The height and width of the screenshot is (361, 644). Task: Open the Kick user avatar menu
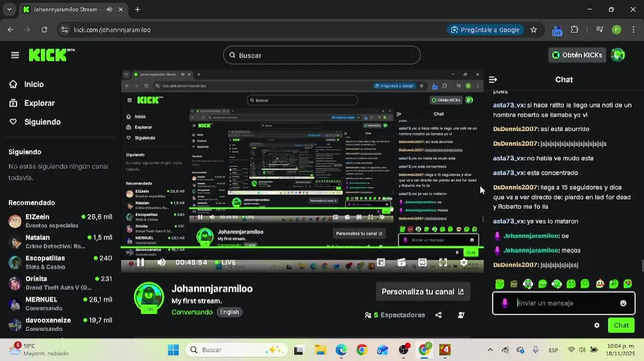(x=618, y=55)
